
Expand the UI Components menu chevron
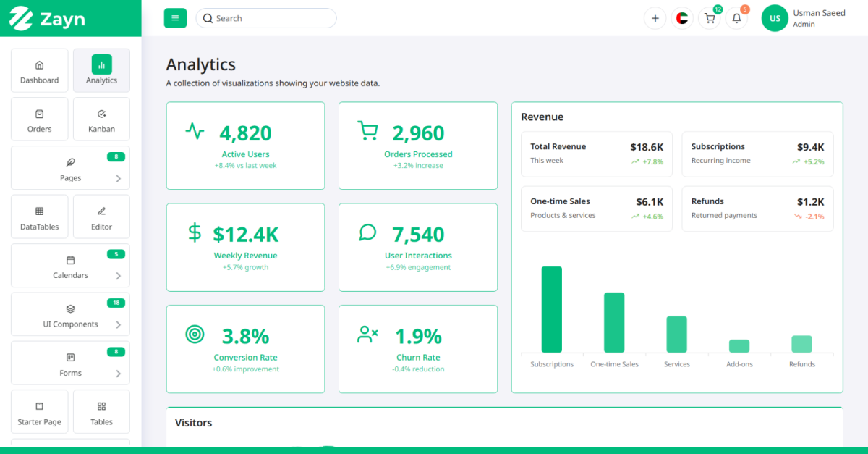tap(119, 324)
